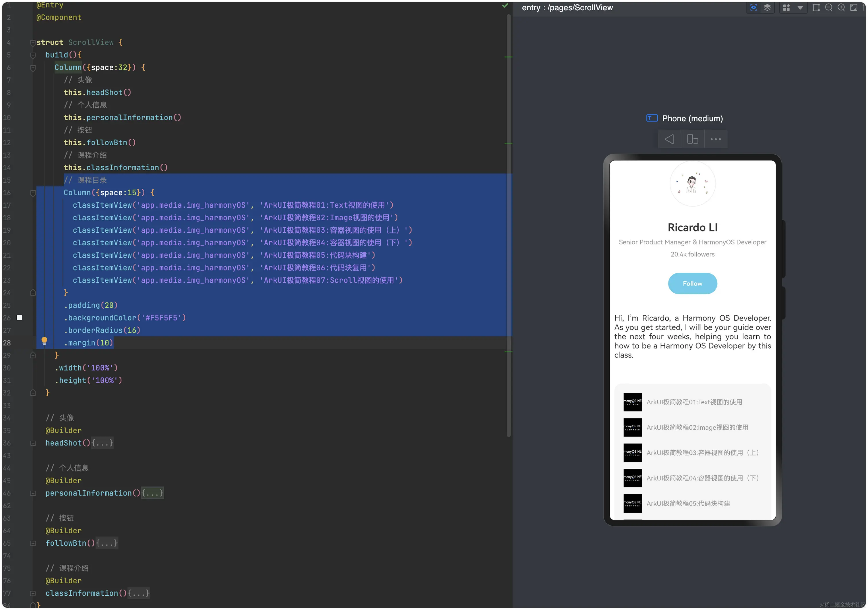
Task: Click the yellow lightbulb quick-fix icon
Action: [44, 341]
